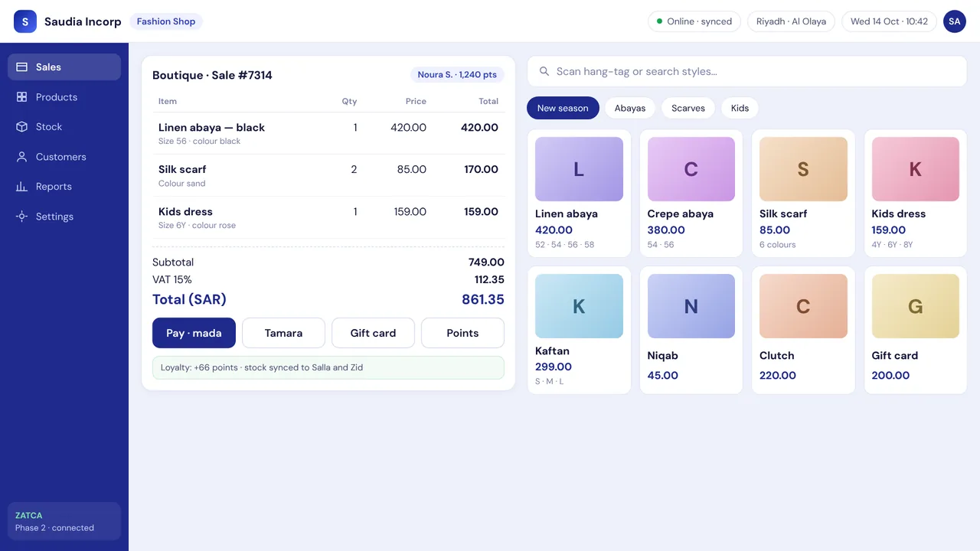Click the Sales icon in sidebar
Viewport: 980px width, 551px height.
tap(21, 67)
